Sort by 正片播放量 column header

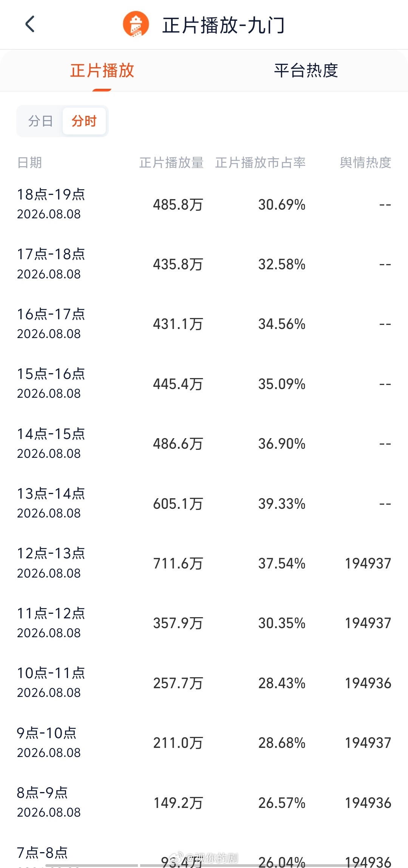point(172,162)
